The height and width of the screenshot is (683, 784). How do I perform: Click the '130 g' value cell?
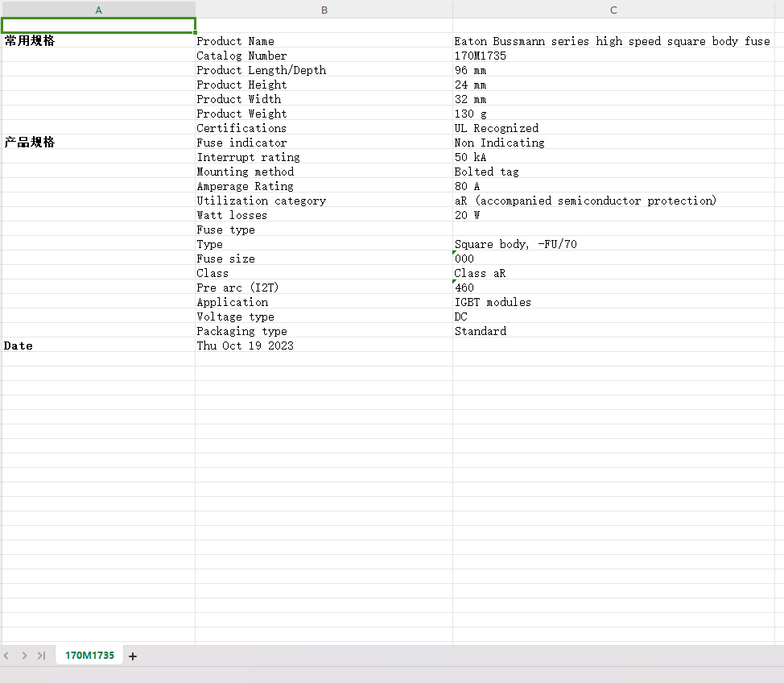click(613, 114)
